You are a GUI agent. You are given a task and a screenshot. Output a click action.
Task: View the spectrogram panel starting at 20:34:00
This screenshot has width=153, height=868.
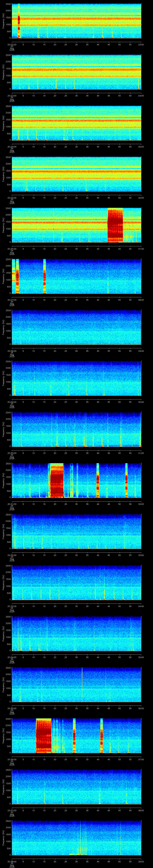tap(76, 634)
